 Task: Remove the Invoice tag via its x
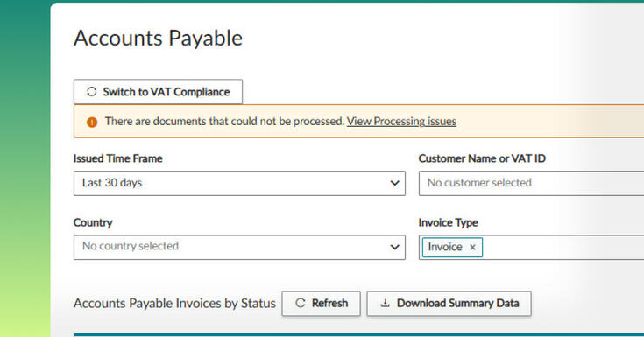point(472,247)
